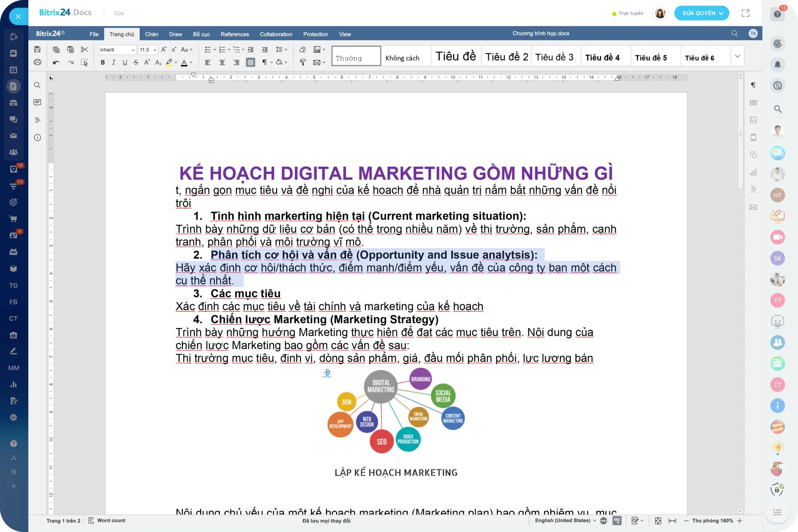The width and height of the screenshot is (798, 532).
Task: Click the Cut scissors icon
Action: pyautogui.click(x=84, y=50)
